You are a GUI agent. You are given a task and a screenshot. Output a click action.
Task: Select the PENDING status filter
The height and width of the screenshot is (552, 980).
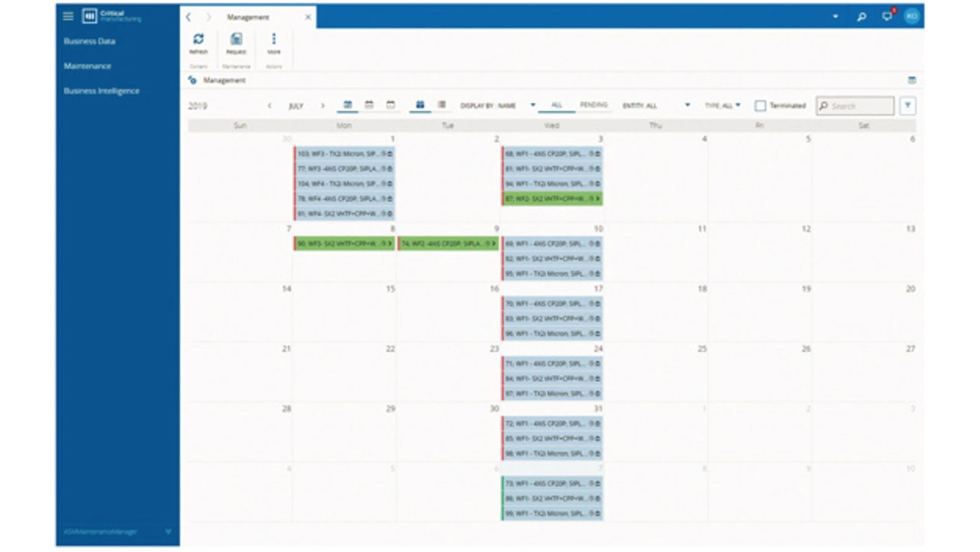click(x=593, y=106)
